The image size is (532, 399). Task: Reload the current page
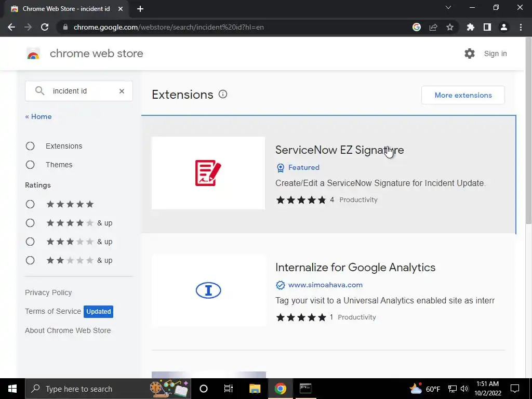click(45, 27)
